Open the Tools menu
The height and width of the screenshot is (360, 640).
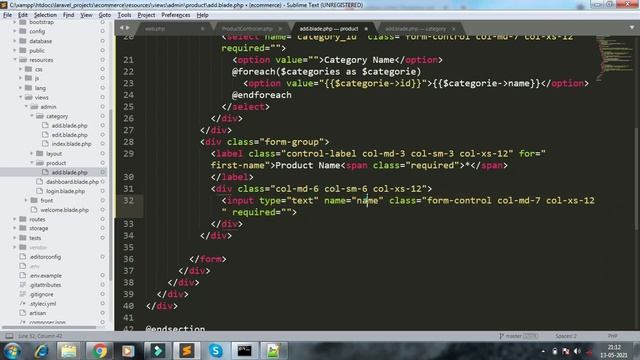point(124,15)
